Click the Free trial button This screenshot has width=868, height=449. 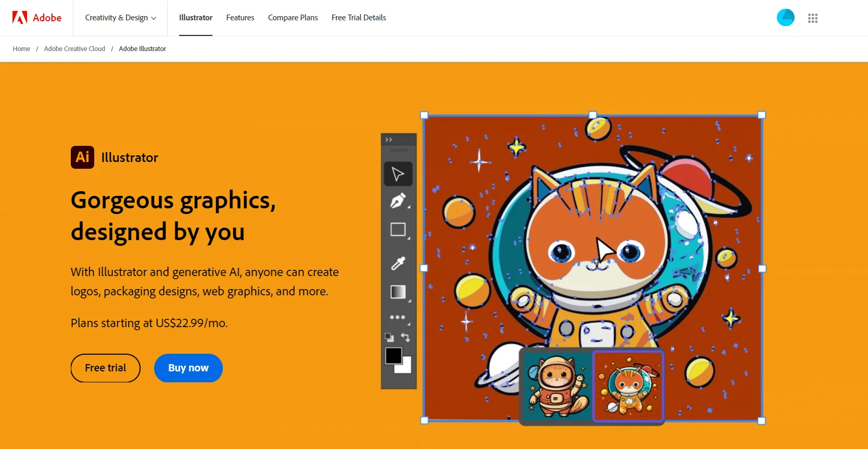[x=106, y=368]
